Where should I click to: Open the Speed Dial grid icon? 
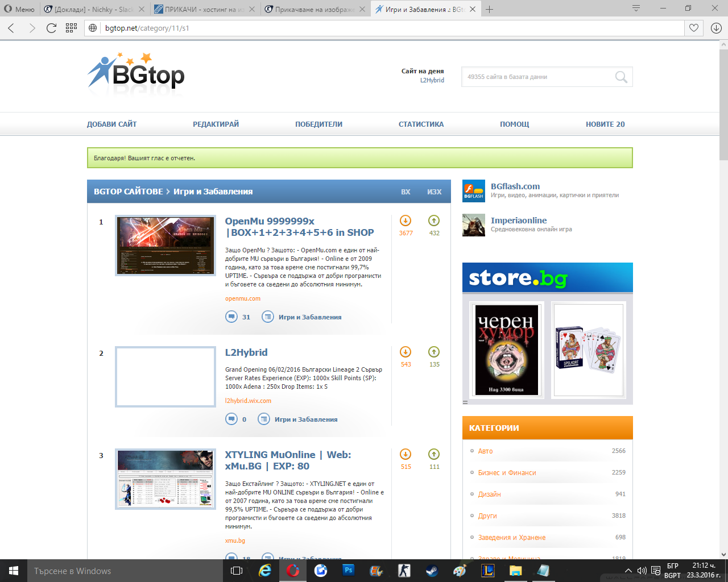[71, 28]
